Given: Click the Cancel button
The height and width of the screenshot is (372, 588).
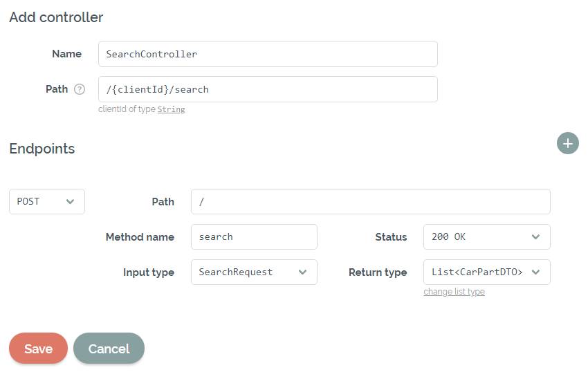Looking at the screenshot, I should [109, 348].
